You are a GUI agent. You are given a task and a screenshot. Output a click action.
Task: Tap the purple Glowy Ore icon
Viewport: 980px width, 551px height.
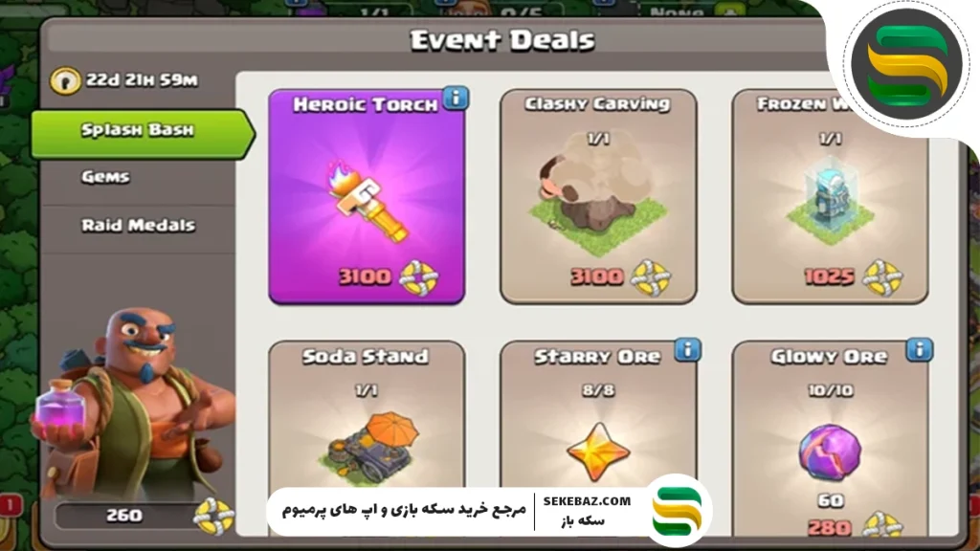(x=830, y=452)
